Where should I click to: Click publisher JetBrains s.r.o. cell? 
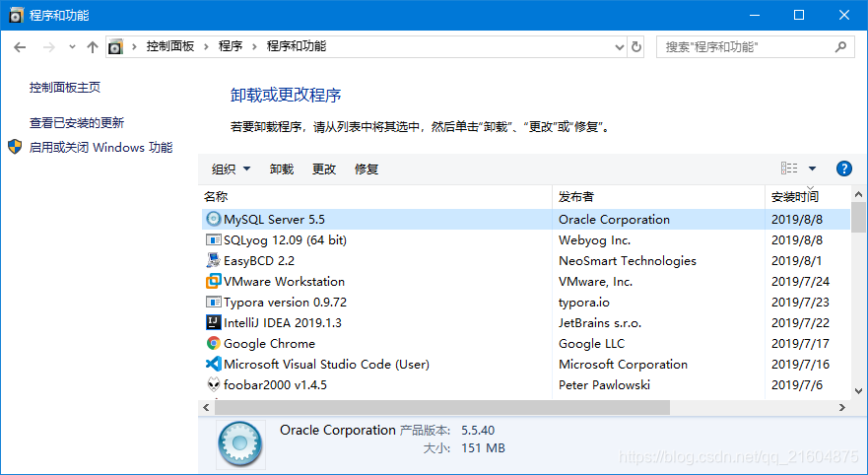pyautogui.click(x=599, y=323)
